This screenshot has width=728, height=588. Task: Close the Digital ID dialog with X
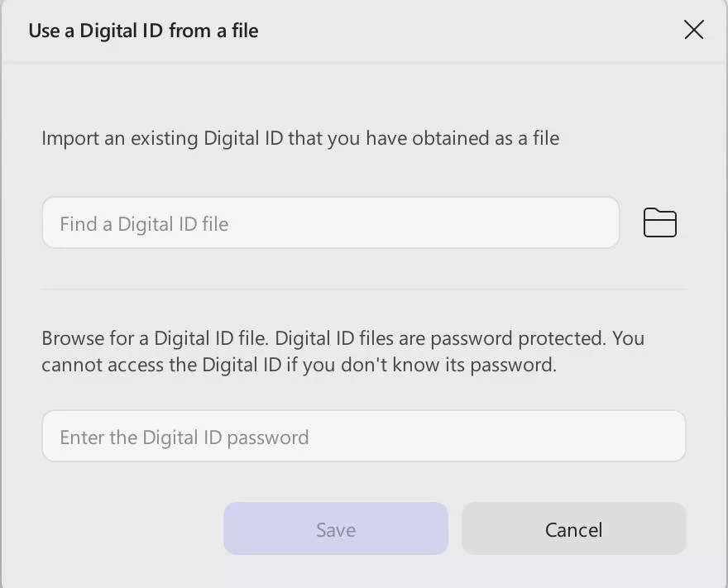(693, 31)
